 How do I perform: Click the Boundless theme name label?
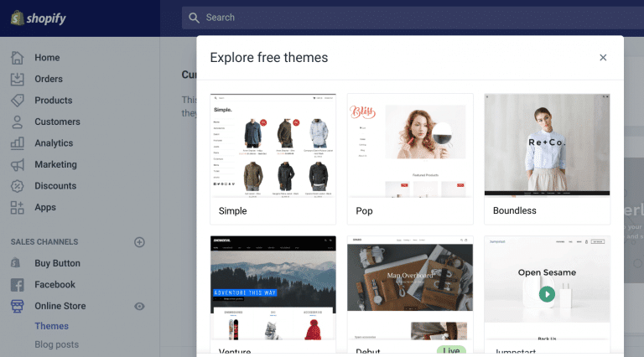coord(515,210)
